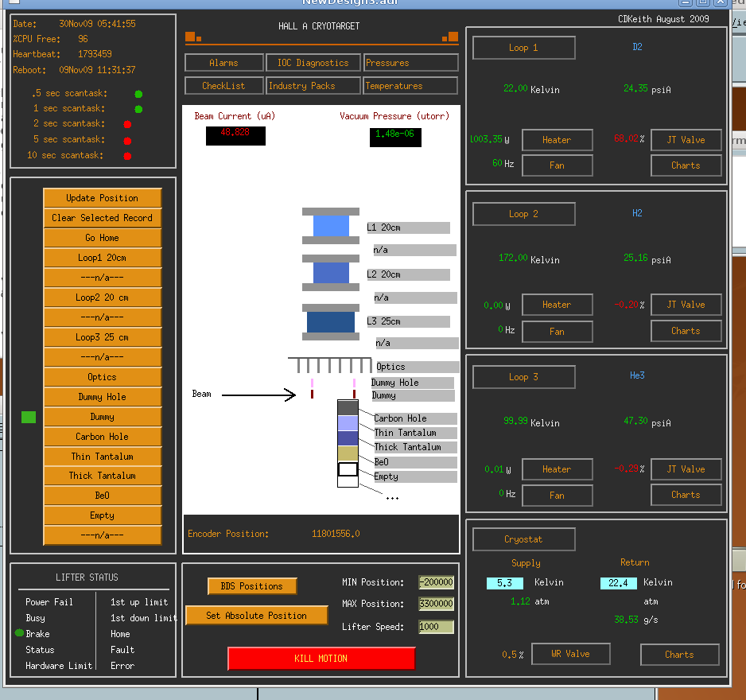Open the Loop 3 JT Valve controls
The height and width of the screenshot is (700, 746).
(x=686, y=469)
